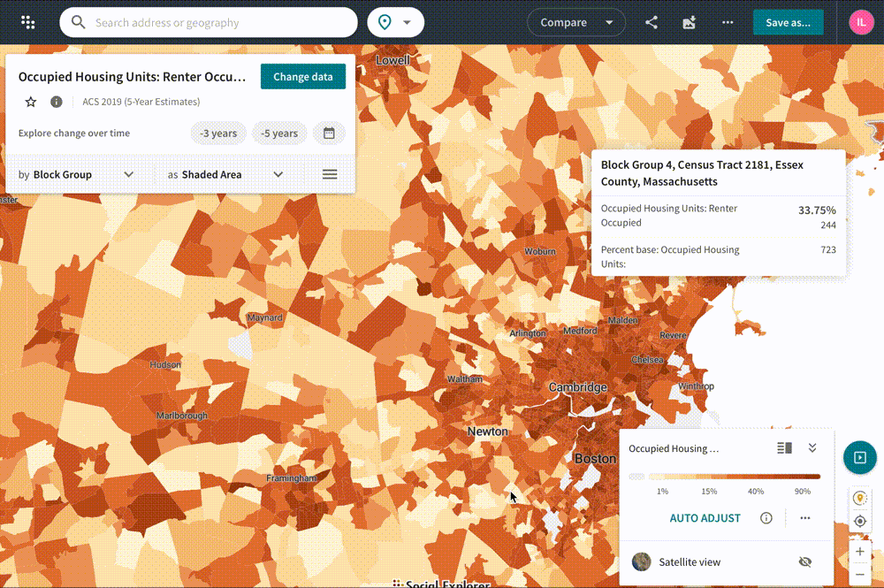Collapse the legend with double chevron

pos(812,448)
